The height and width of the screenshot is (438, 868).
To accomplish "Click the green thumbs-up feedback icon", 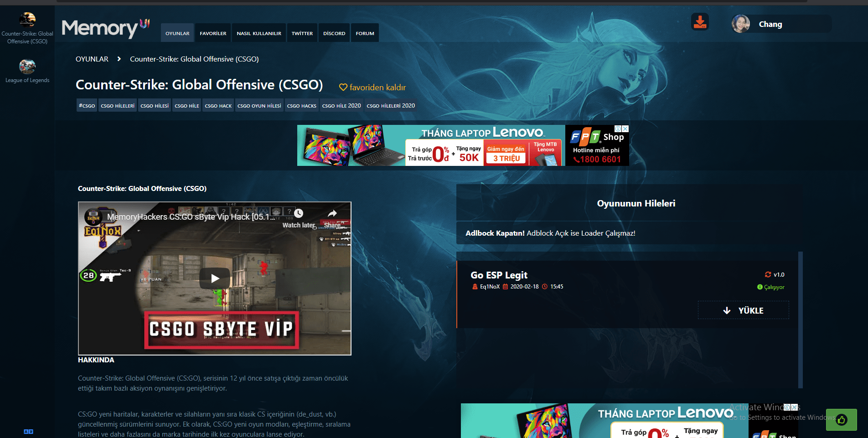I will [x=842, y=420].
